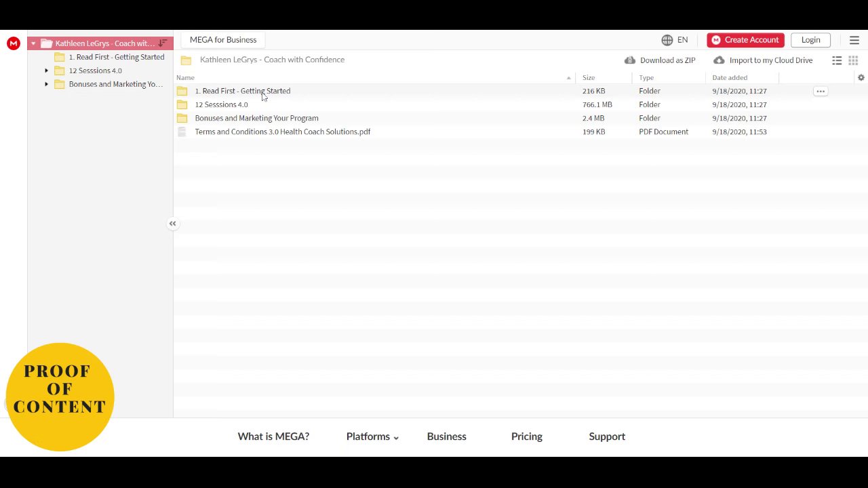This screenshot has height=488, width=868.
Task: Open options dots for Read First row
Action: [821, 91]
